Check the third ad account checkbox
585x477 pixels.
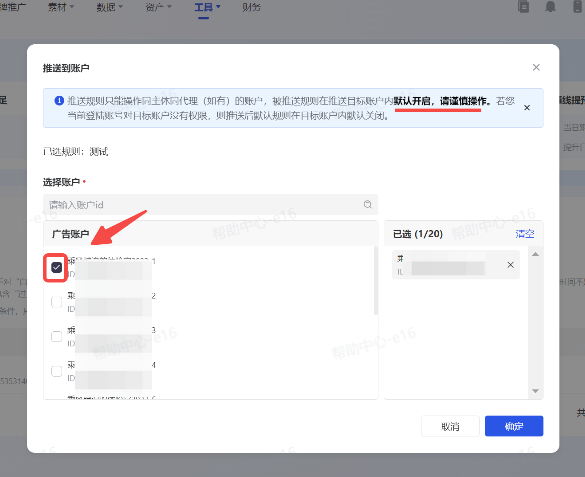[x=56, y=336]
